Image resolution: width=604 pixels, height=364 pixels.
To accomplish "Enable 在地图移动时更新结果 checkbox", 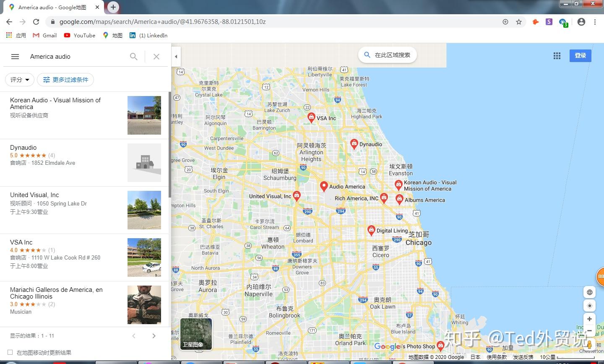I will (10, 353).
